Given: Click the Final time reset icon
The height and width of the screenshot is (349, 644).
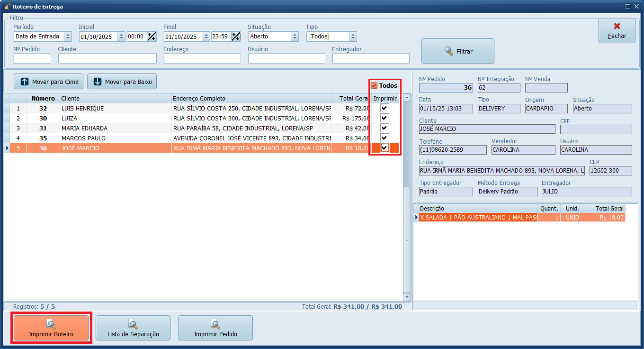Looking at the screenshot, I should (x=236, y=37).
